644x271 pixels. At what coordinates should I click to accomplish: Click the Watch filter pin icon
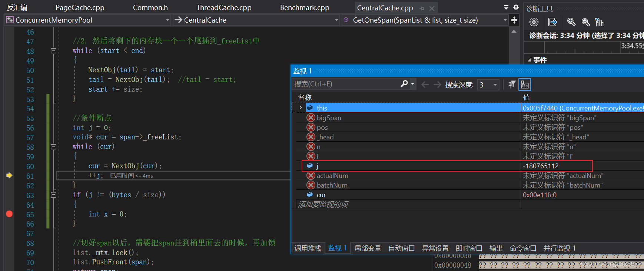click(512, 85)
